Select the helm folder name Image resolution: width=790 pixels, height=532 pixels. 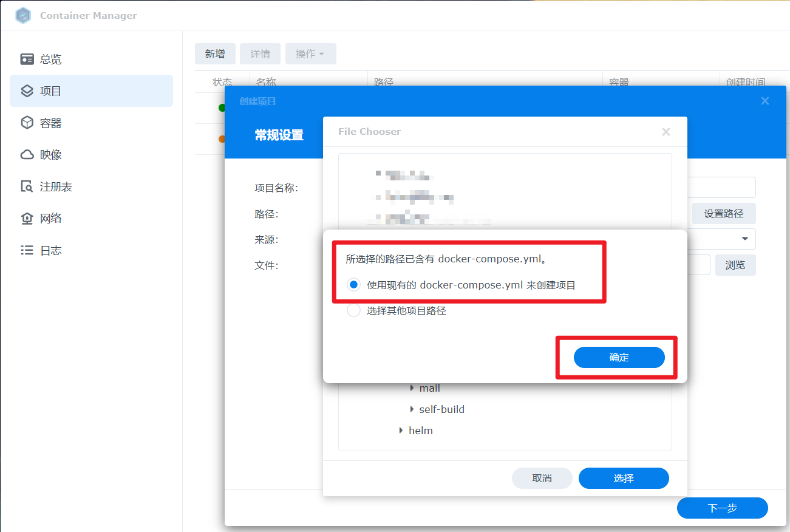[421, 431]
